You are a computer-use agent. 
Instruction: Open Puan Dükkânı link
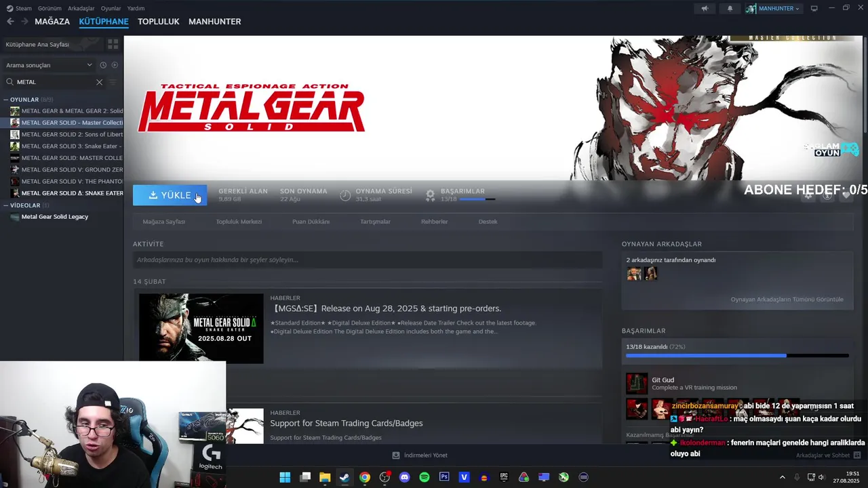click(311, 222)
